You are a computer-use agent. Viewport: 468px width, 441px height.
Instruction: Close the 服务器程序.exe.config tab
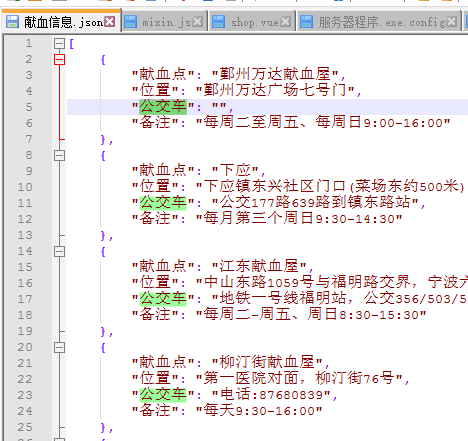[x=452, y=22]
